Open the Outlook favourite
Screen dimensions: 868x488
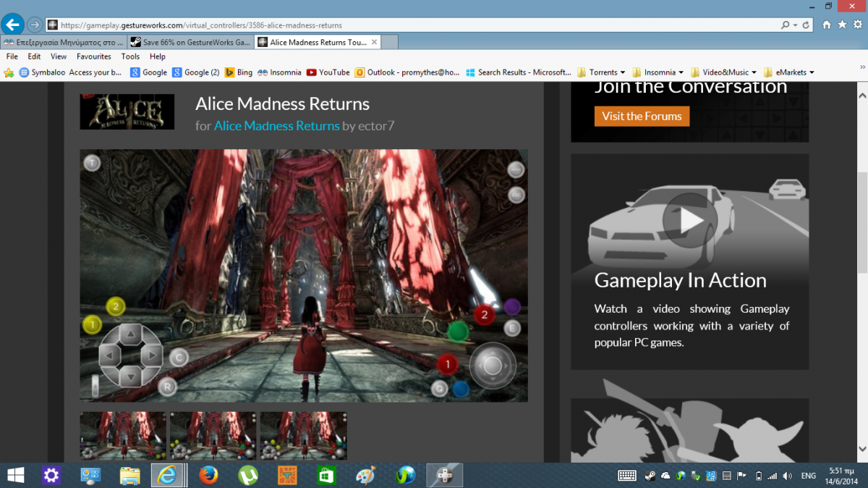407,72
